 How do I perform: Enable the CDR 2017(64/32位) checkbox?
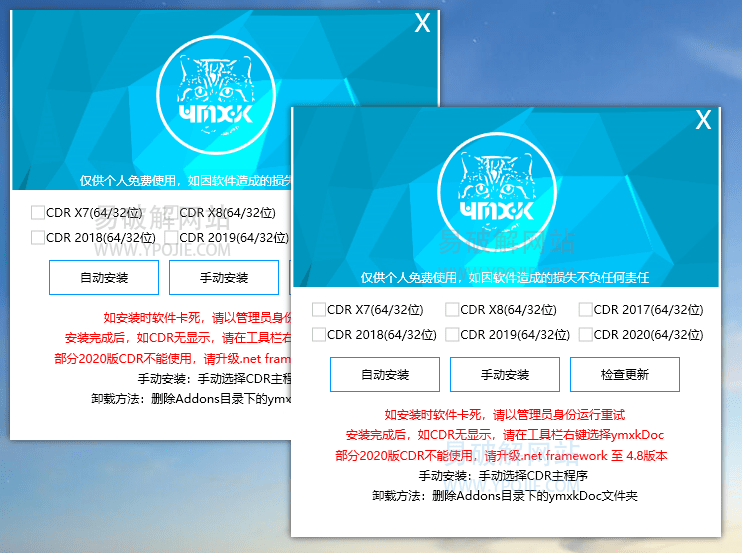[x=586, y=310]
